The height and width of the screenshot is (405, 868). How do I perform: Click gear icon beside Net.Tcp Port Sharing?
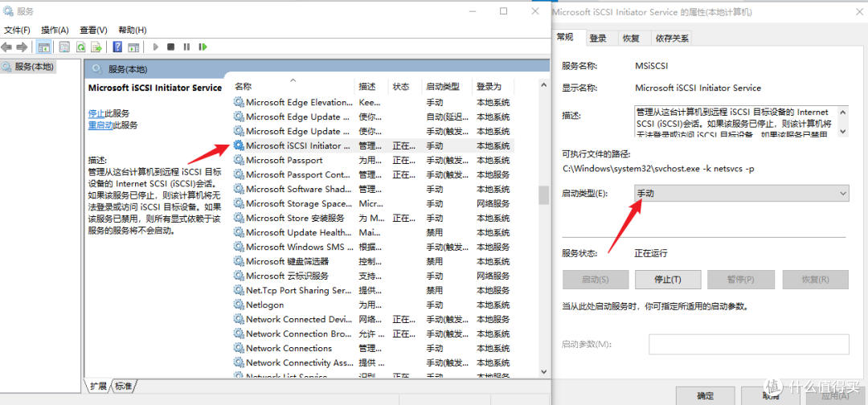(239, 290)
